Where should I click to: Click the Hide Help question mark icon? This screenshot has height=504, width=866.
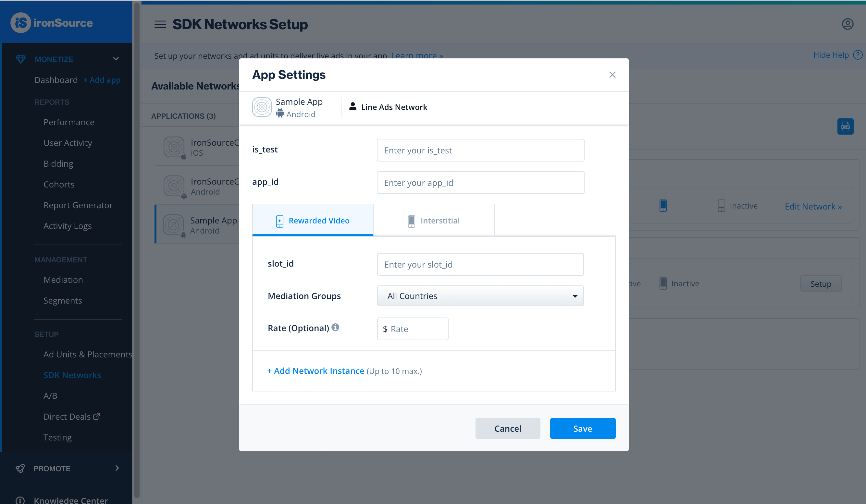(x=858, y=55)
